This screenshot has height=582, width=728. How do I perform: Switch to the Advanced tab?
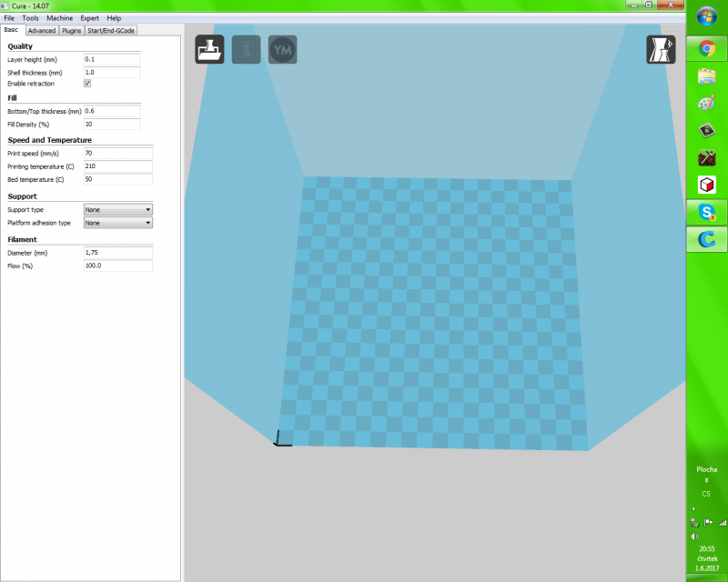point(41,30)
